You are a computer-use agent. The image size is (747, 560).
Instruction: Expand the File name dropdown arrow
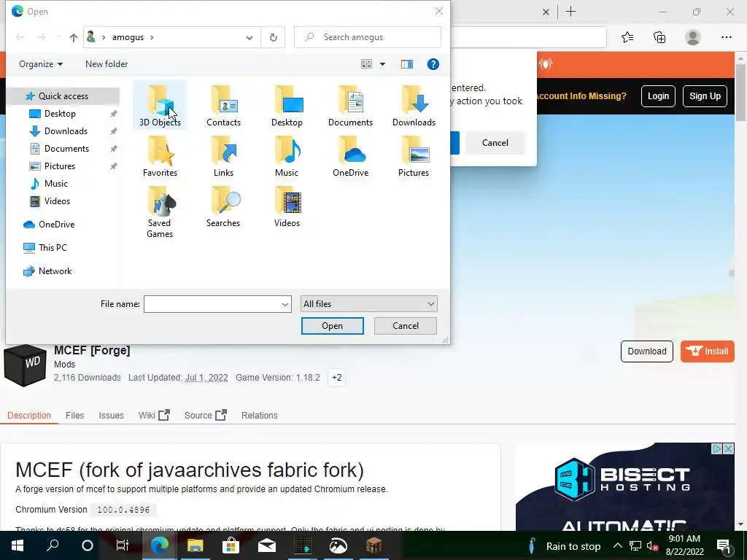point(285,304)
